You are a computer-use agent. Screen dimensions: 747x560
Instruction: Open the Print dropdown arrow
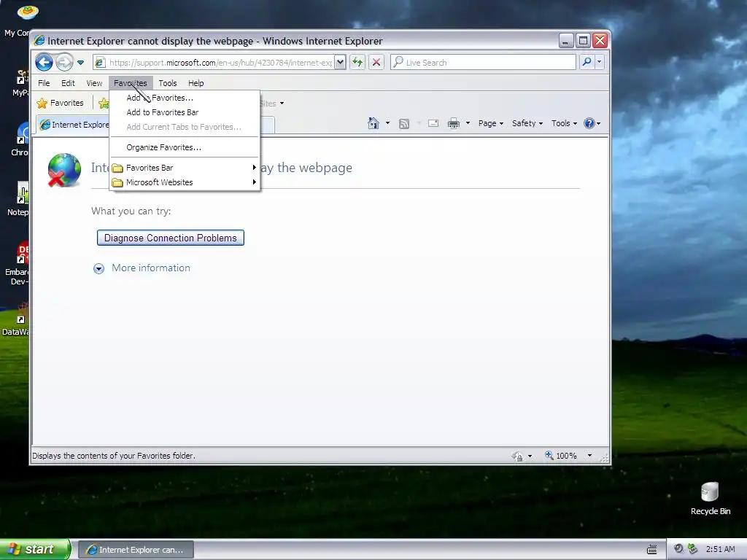pyautogui.click(x=468, y=123)
